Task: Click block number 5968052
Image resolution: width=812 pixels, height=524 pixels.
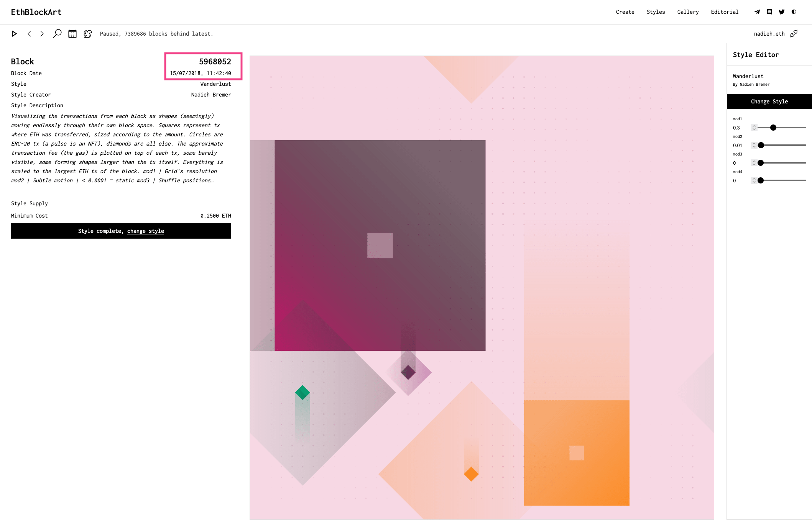Action: click(x=215, y=62)
